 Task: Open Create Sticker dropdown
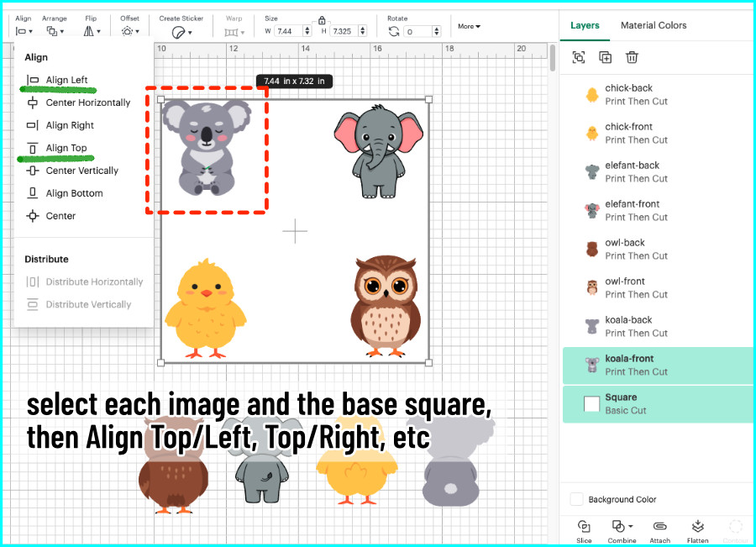point(181,32)
